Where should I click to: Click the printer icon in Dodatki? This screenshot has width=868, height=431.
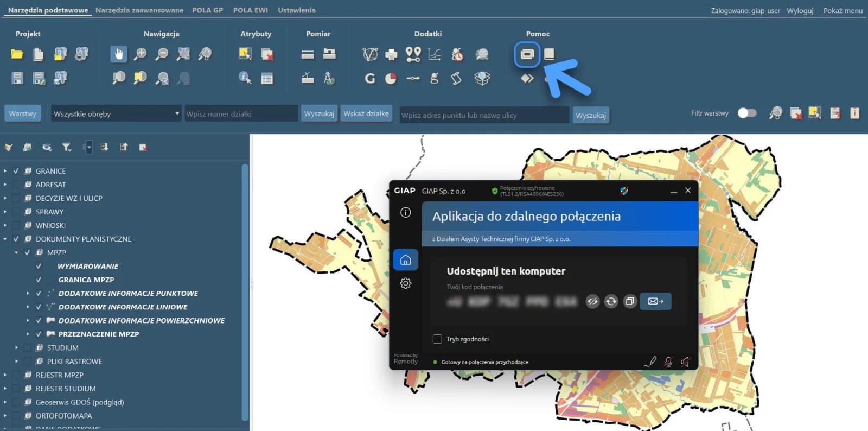pos(391,54)
